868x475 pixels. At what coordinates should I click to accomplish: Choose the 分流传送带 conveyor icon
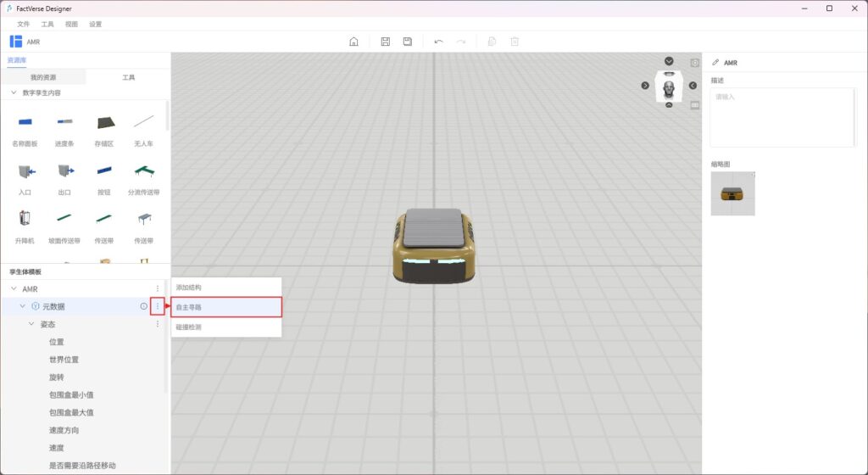tap(143, 173)
